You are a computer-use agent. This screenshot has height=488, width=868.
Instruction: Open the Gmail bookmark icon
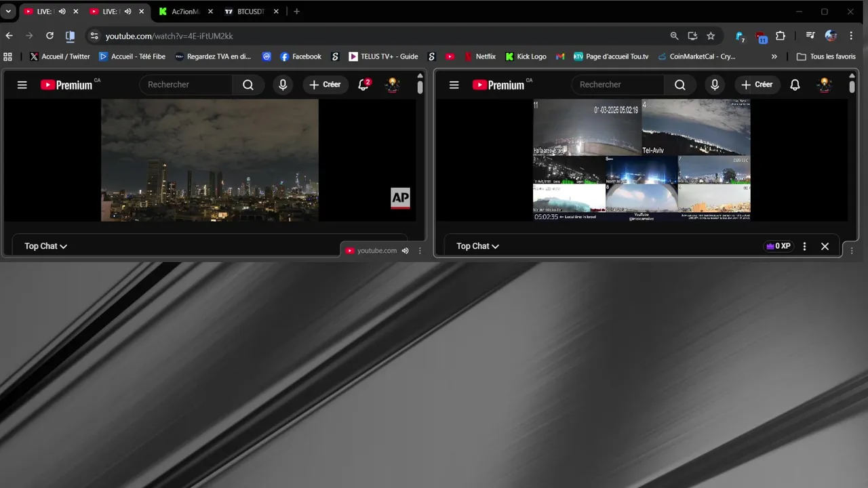(560, 56)
